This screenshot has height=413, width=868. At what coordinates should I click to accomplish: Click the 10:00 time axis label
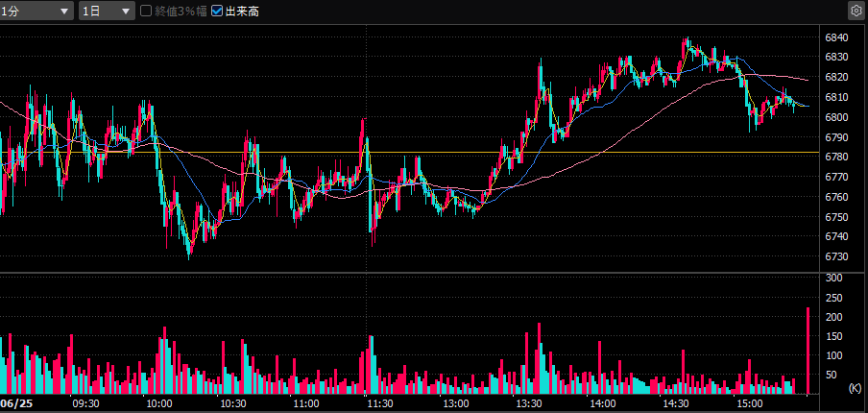click(x=159, y=403)
